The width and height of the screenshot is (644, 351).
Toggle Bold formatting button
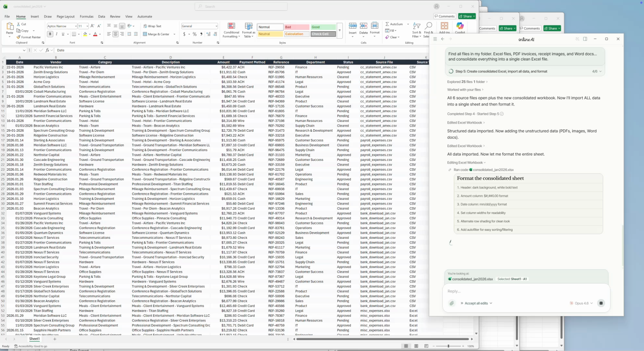pyautogui.click(x=50, y=34)
